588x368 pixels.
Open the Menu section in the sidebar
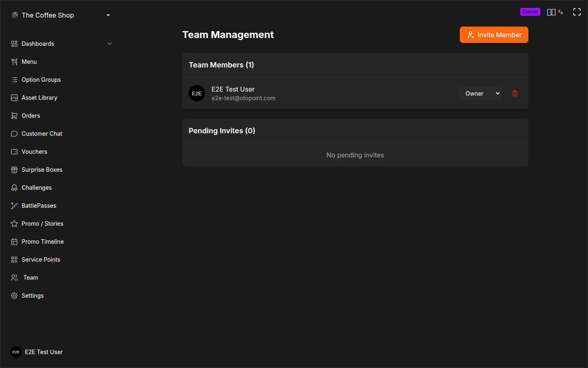pyautogui.click(x=29, y=61)
